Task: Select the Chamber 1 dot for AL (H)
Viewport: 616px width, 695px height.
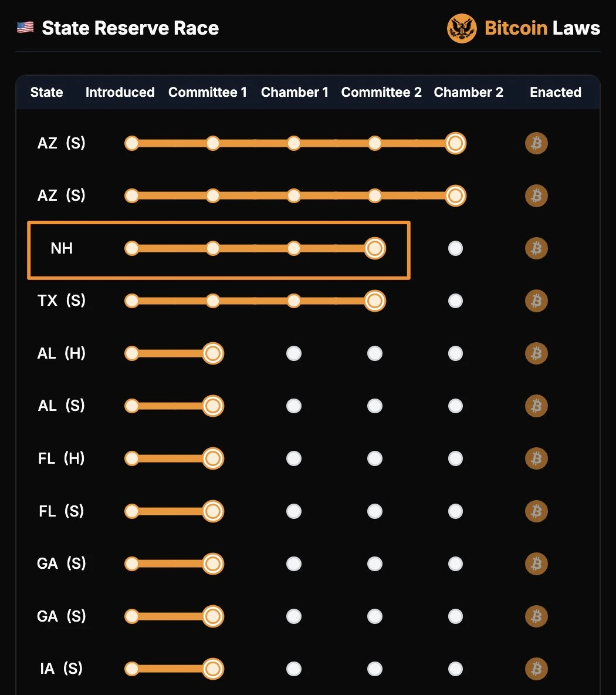Action: (x=294, y=353)
